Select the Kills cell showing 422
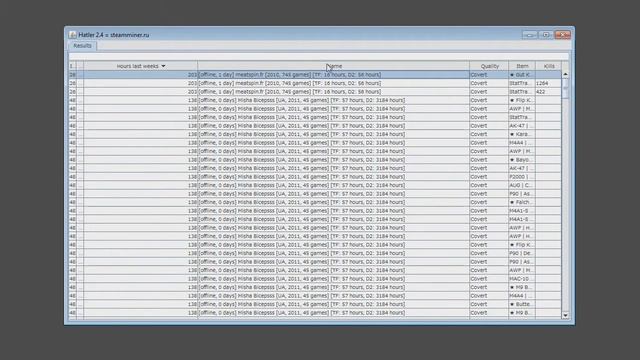This screenshot has width=640, height=360. (549, 92)
